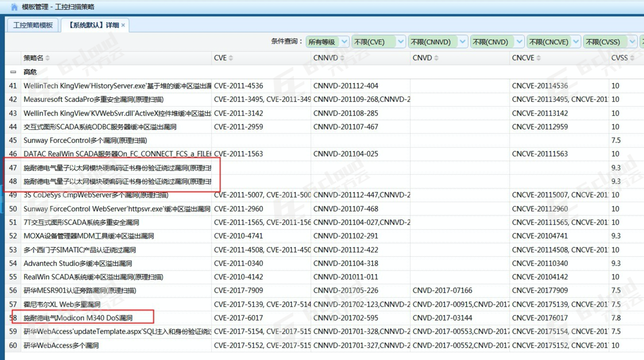This screenshot has width=644, height=360.
Task: Select row 45 Sunway ForceControl多个漏洞
Action: 324,140
